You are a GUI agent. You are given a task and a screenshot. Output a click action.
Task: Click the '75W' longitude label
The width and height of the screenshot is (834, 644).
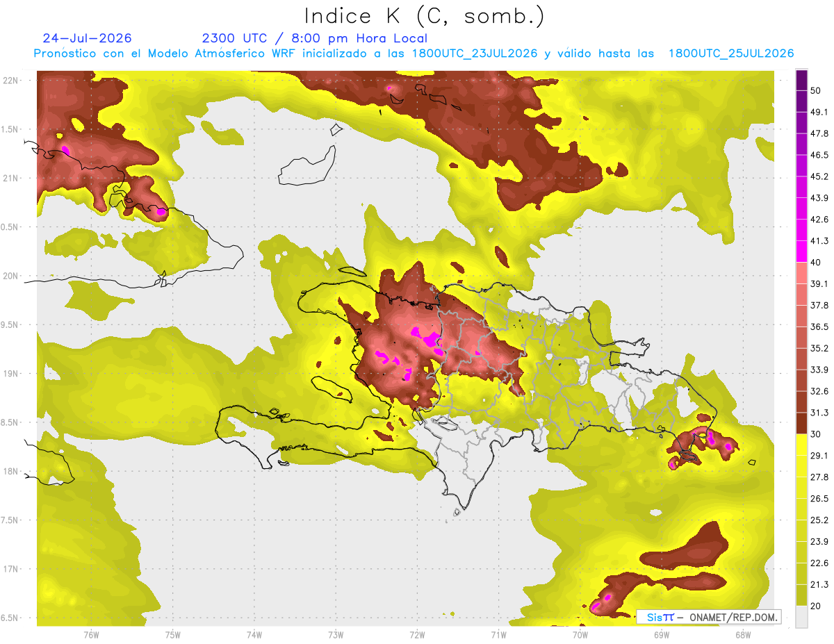click(x=173, y=634)
